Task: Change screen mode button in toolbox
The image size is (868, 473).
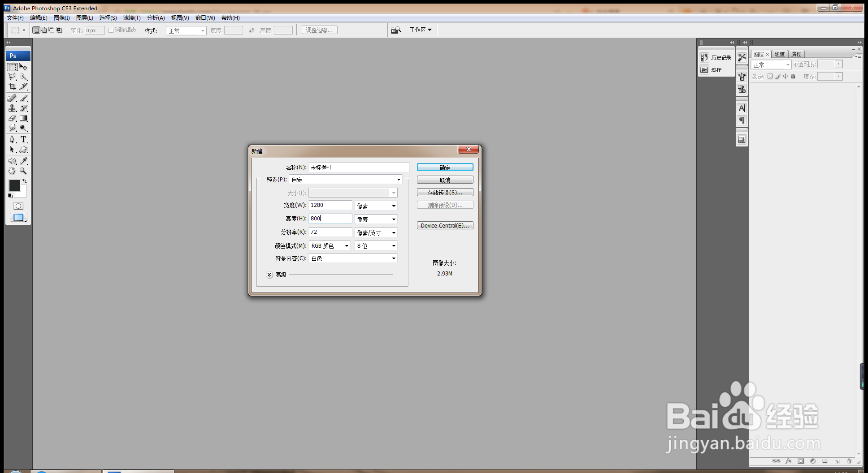Action: [18, 218]
